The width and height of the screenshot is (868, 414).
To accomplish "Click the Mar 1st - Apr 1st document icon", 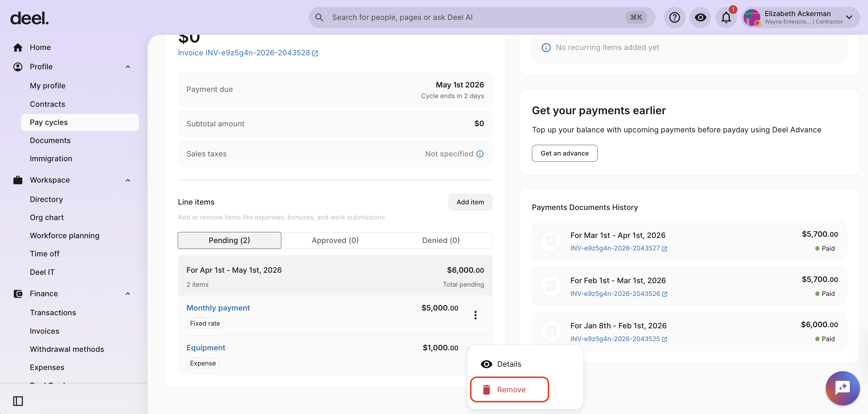I will tap(551, 241).
